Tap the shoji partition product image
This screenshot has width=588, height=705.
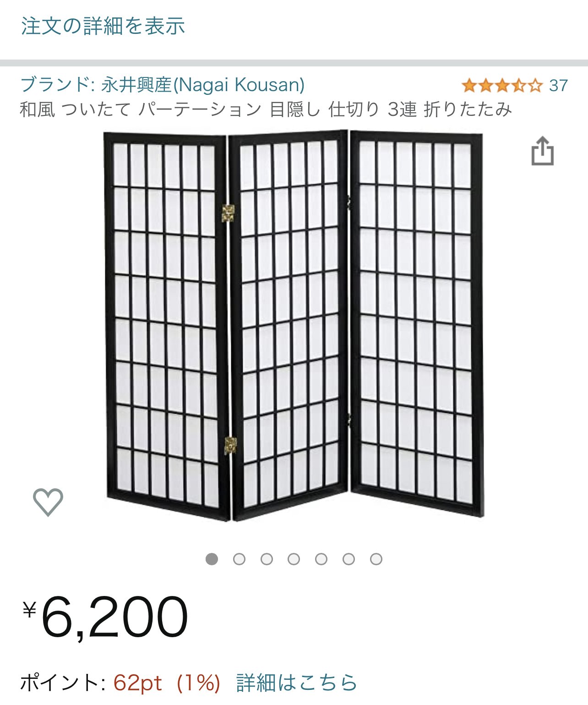[294, 326]
